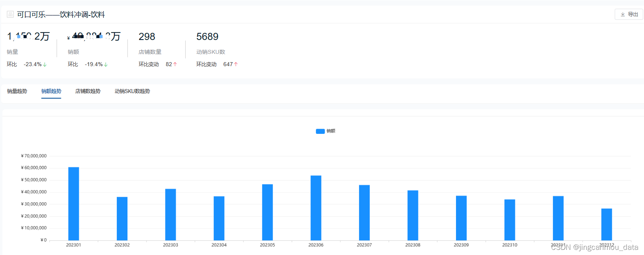Image resolution: width=644 pixels, height=255 pixels.
Task: Click the 202310 sales bar
Action: 510,220
